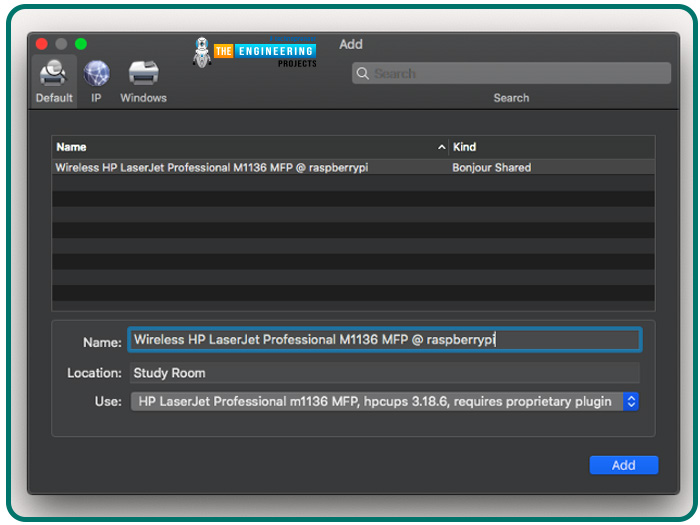Open the Use driver dropdown
Viewport: 700px width, 525px height.
click(x=385, y=401)
